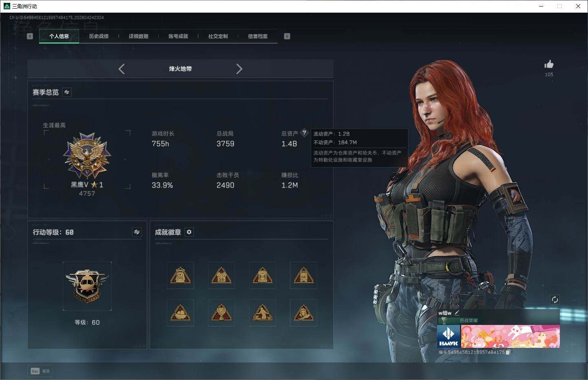
Task: Click the 不动资产: 184.7M tooltip line
Action: click(x=335, y=142)
